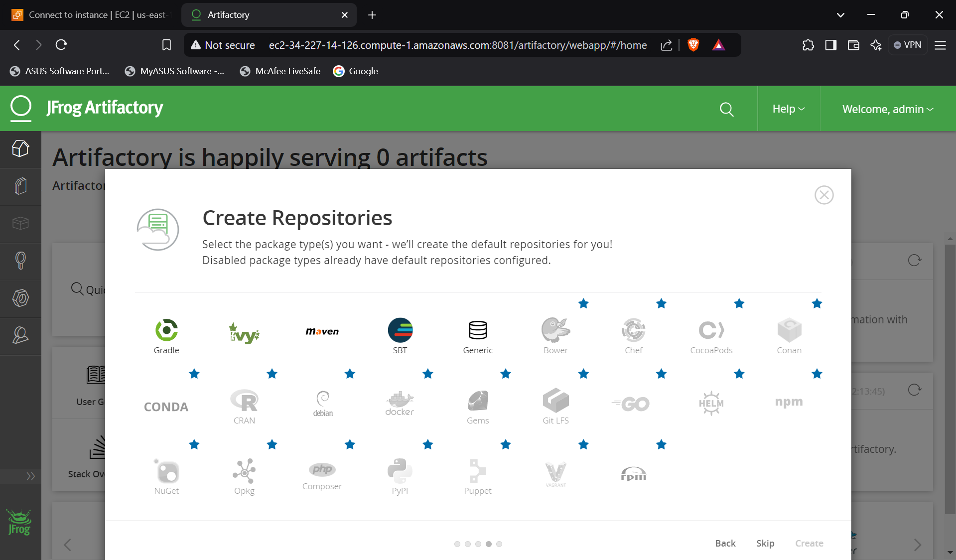Select the CONDA package type icon
The width and height of the screenshot is (956, 560).
click(166, 407)
